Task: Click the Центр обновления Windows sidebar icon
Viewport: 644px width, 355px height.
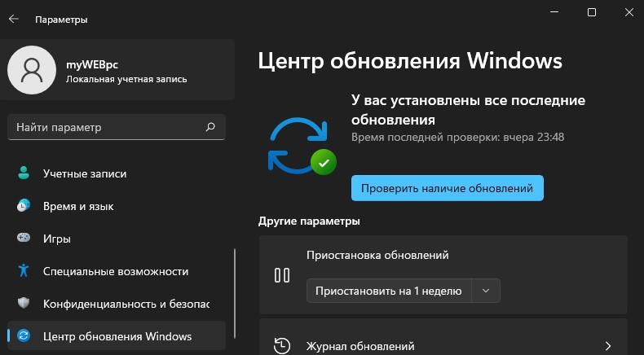Action: [24, 335]
